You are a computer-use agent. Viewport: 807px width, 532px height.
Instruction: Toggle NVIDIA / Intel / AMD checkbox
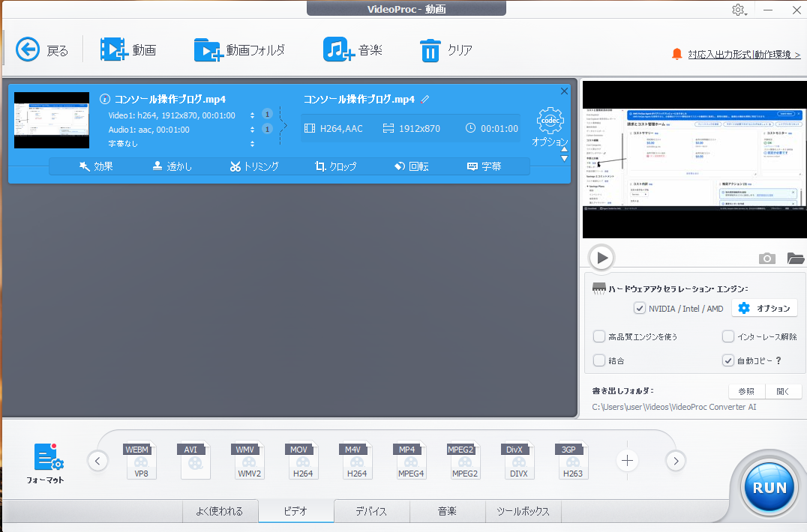pos(639,309)
